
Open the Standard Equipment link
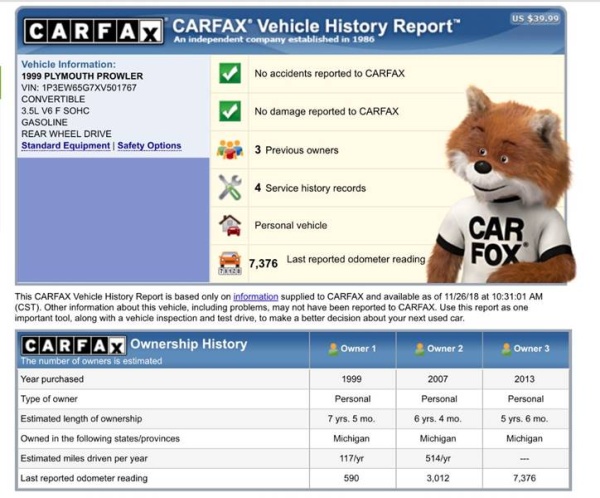pyautogui.click(x=65, y=146)
